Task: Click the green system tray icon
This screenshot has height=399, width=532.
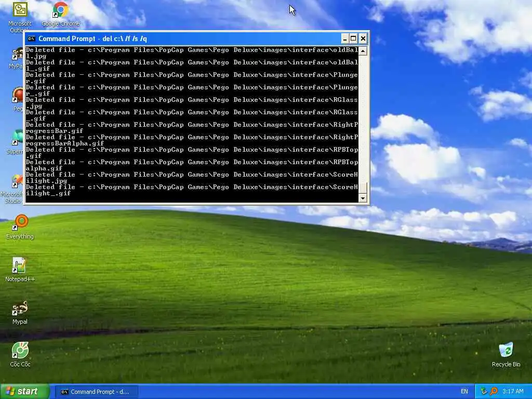Action: click(484, 391)
